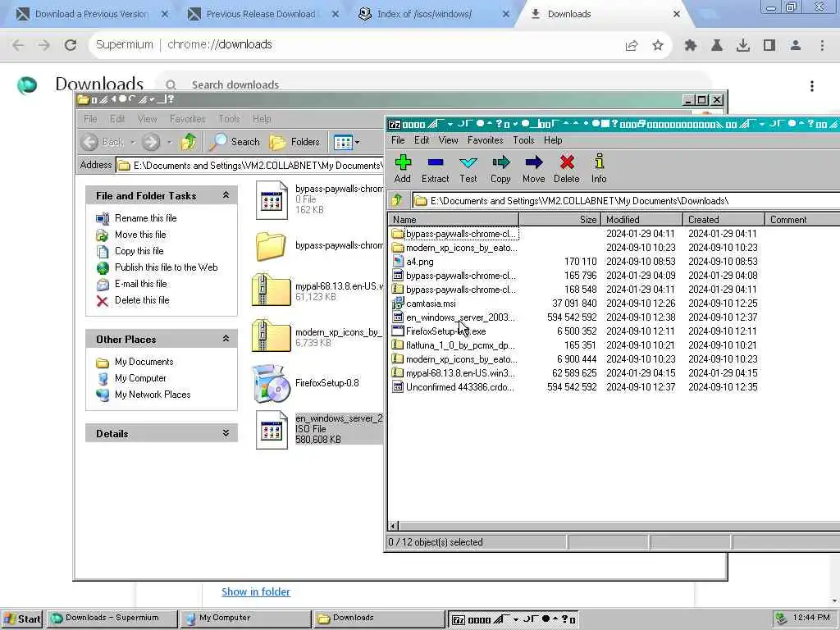This screenshot has height=630, width=840.
Task: Click Search in Explorer toolbar
Action: click(235, 142)
